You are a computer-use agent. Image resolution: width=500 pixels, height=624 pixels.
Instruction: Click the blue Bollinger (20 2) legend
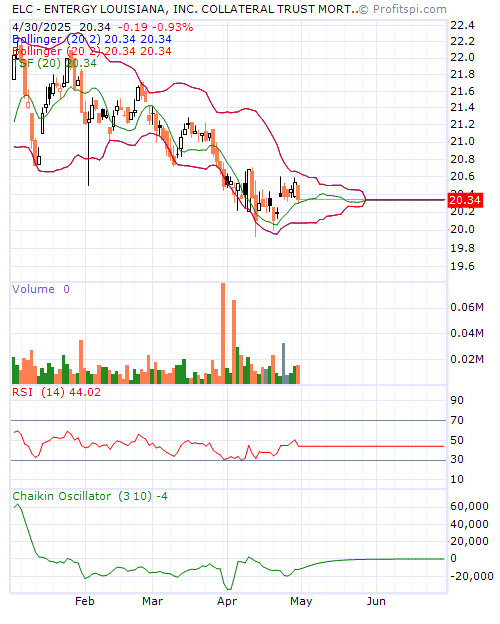(x=92, y=39)
